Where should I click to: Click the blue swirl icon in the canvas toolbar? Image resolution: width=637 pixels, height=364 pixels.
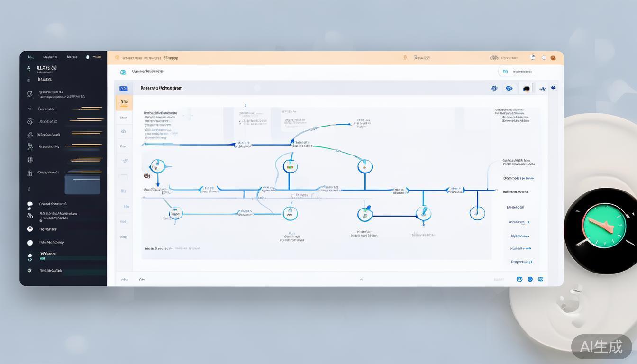tap(494, 88)
